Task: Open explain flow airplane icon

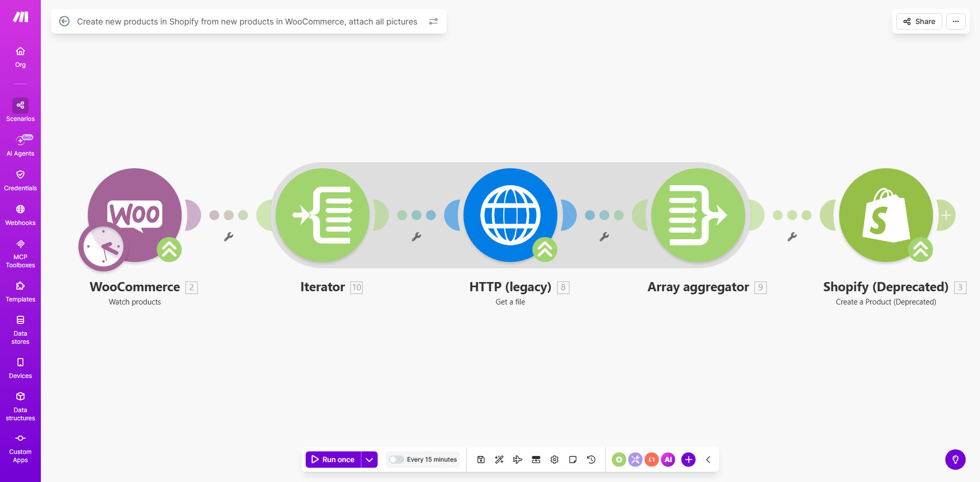Action: pyautogui.click(x=518, y=460)
